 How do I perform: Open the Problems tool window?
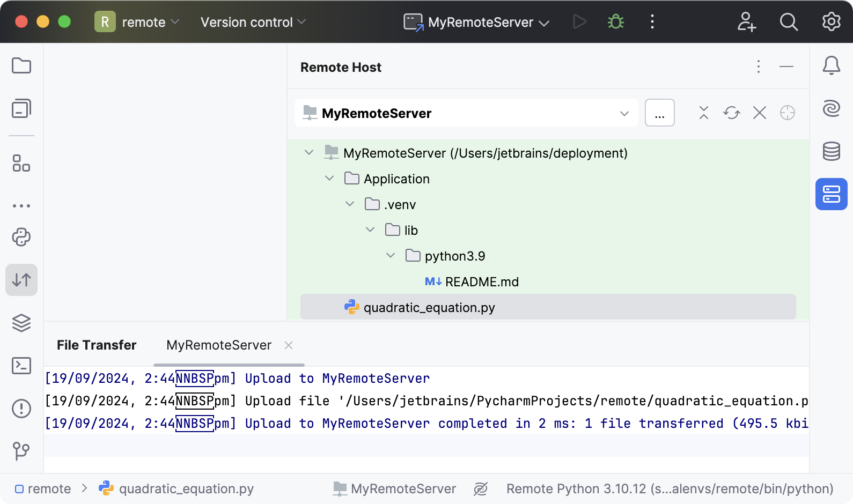pos(21,409)
